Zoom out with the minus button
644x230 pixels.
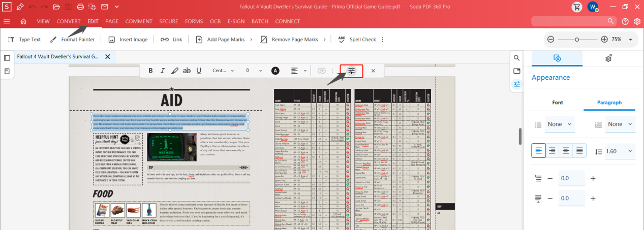pyautogui.click(x=550, y=39)
